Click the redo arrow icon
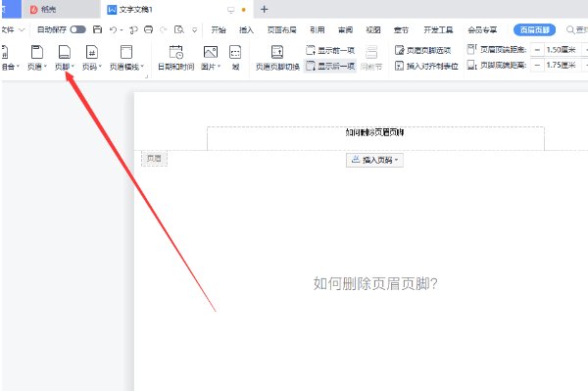The image size is (588, 391). pos(163,29)
